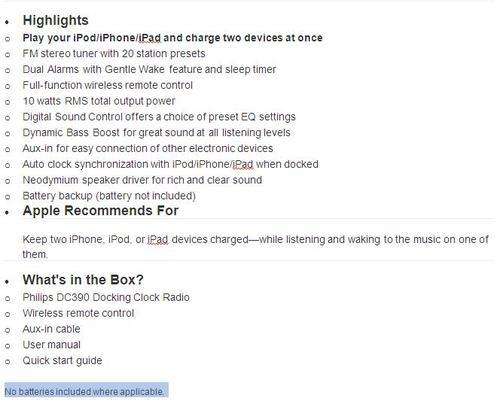The image size is (500, 404).
Task: Click the Quick start guide item
Action: (x=62, y=361)
